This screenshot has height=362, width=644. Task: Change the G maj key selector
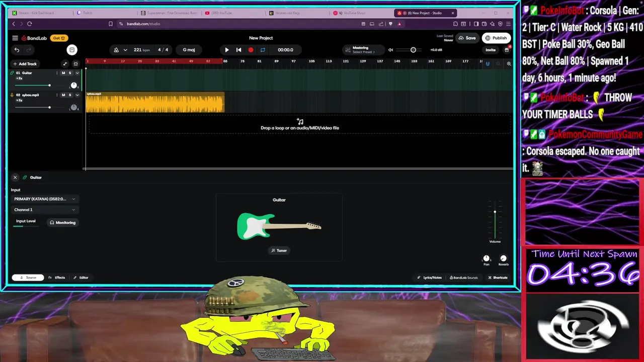tap(189, 50)
